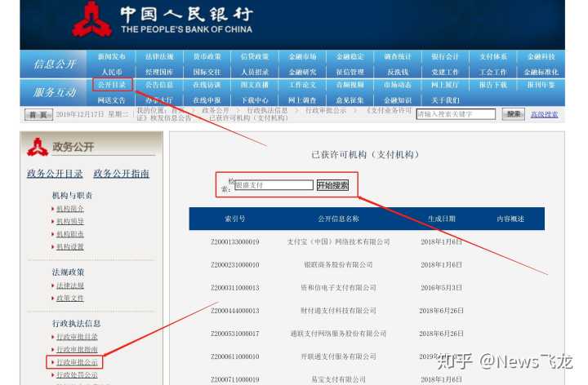Open the 高级搜索 advanced search link
The height and width of the screenshot is (385, 588).
pos(545,114)
